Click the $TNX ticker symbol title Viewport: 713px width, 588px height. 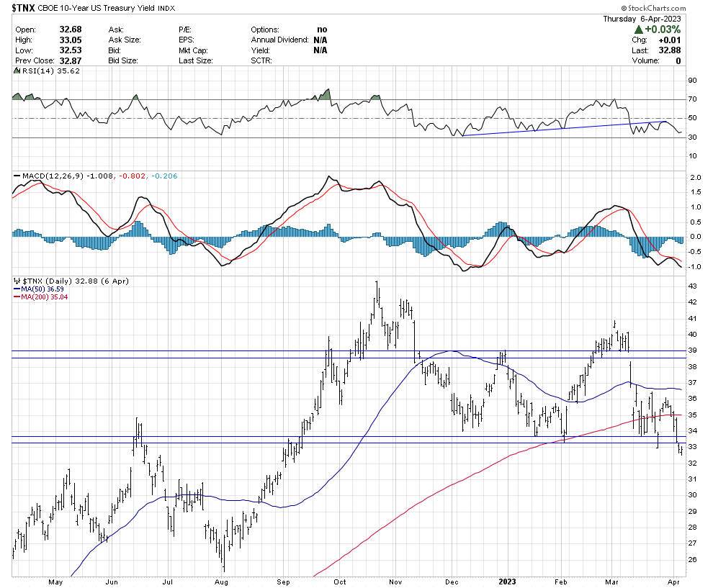click(x=24, y=8)
